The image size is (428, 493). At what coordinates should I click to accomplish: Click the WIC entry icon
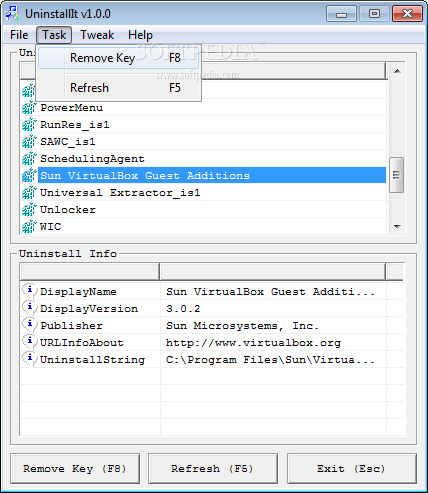(x=29, y=227)
